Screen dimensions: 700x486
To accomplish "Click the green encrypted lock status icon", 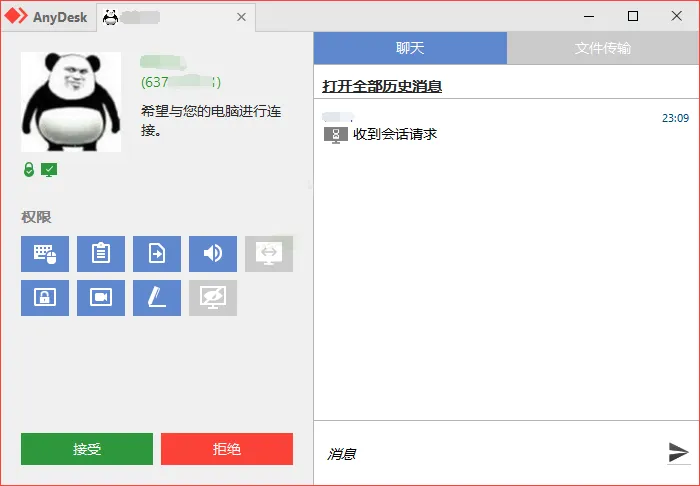I will [29, 169].
